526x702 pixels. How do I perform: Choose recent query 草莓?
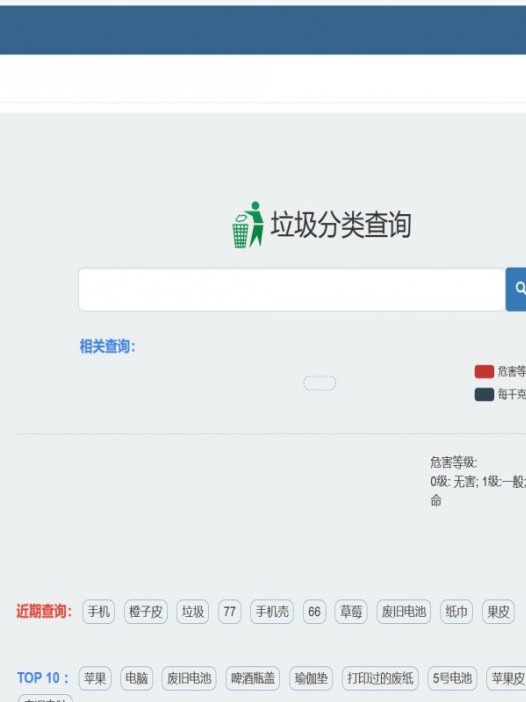click(x=351, y=612)
